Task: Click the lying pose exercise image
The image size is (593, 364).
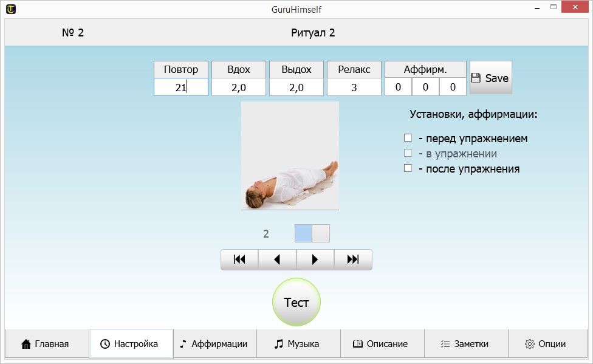Action: [x=290, y=156]
